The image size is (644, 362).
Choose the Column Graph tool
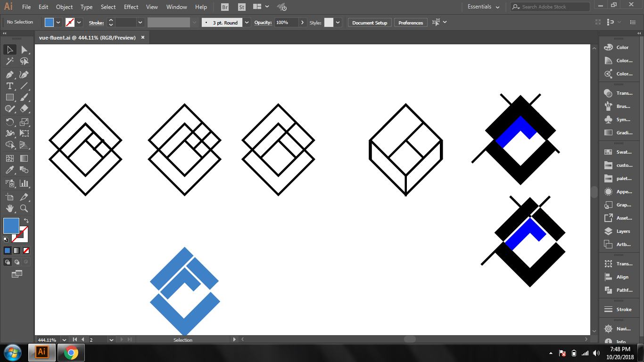coord(24,183)
